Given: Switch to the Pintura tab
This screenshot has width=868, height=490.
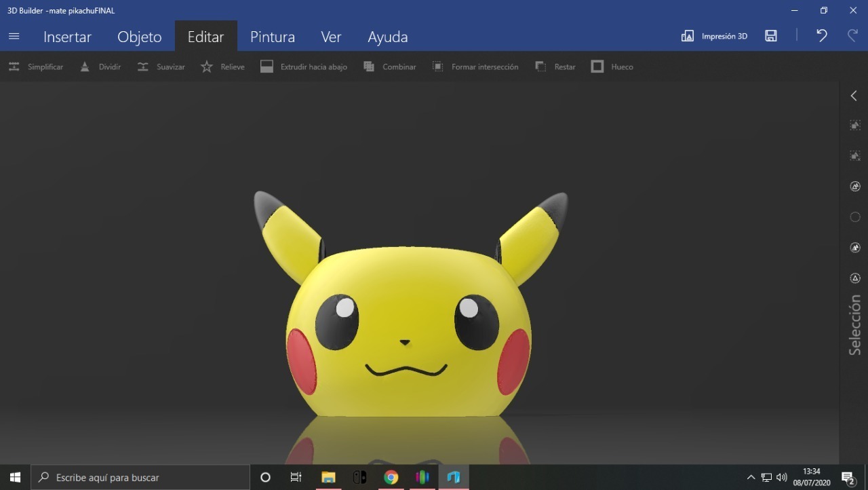Looking at the screenshot, I should [272, 37].
